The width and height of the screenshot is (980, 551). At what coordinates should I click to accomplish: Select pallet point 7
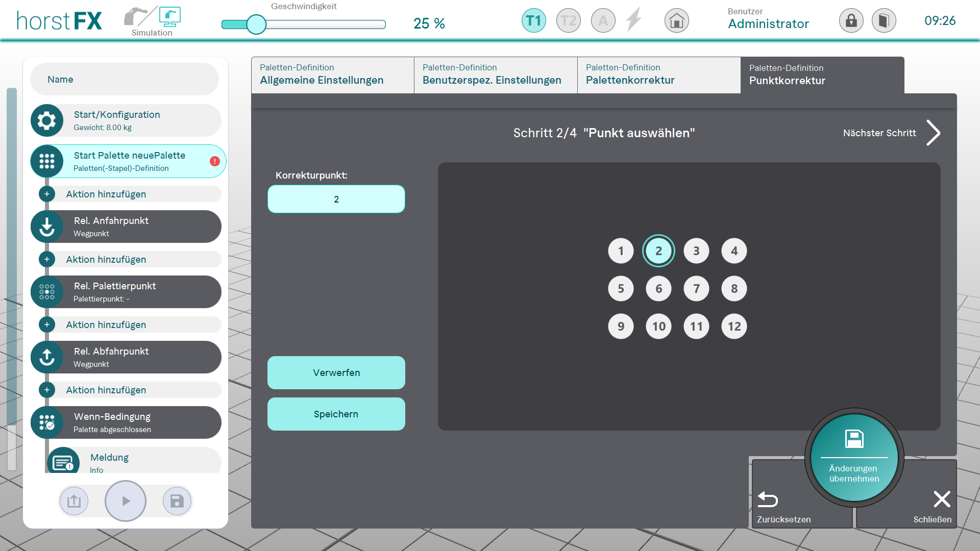(x=696, y=289)
